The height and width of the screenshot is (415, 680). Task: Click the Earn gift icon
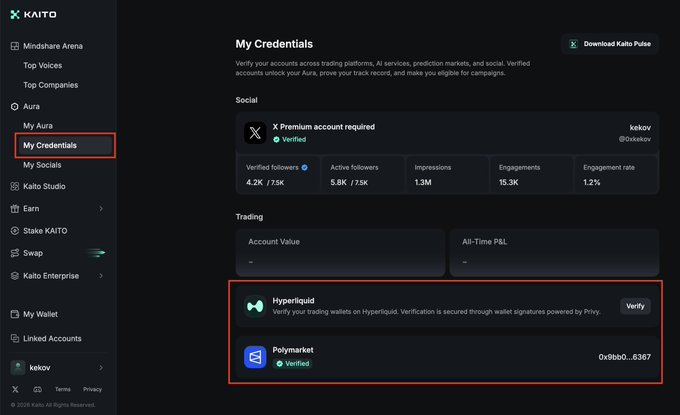15,209
